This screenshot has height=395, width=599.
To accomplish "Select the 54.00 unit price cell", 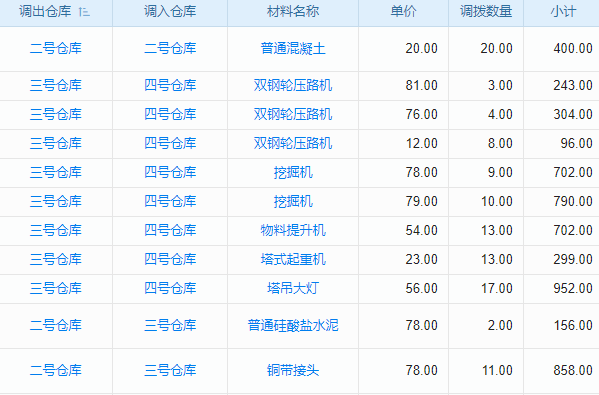I will tap(421, 230).
